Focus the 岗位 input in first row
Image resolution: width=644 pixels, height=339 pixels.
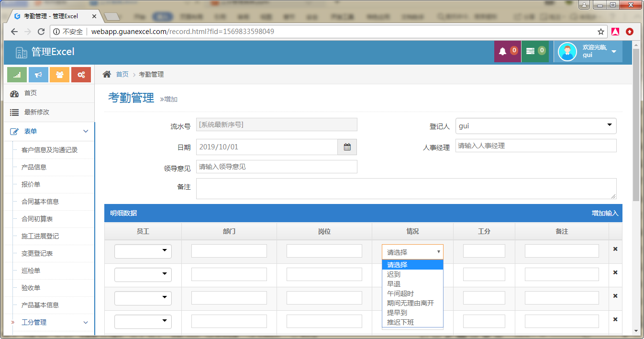pos(324,251)
